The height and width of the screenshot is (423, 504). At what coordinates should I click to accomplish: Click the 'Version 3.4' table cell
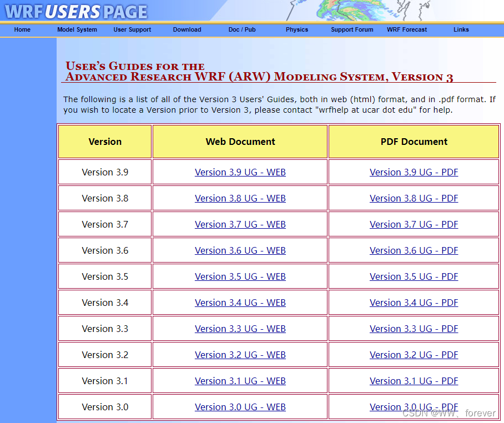click(105, 302)
